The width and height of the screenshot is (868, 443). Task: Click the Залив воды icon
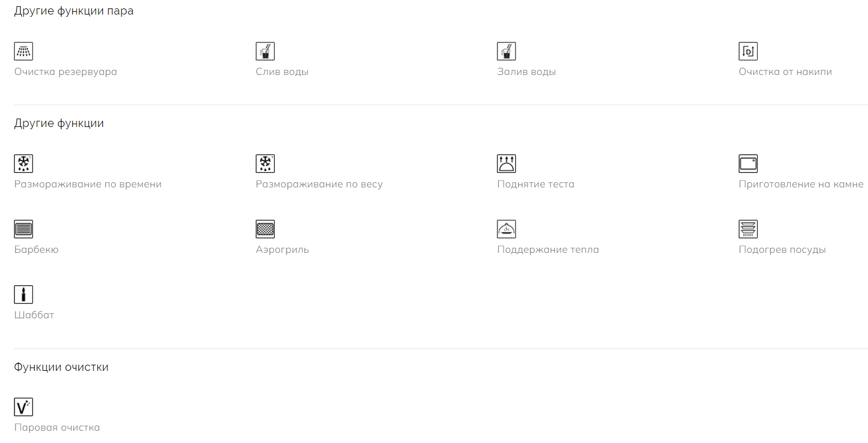(x=506, y=51)
